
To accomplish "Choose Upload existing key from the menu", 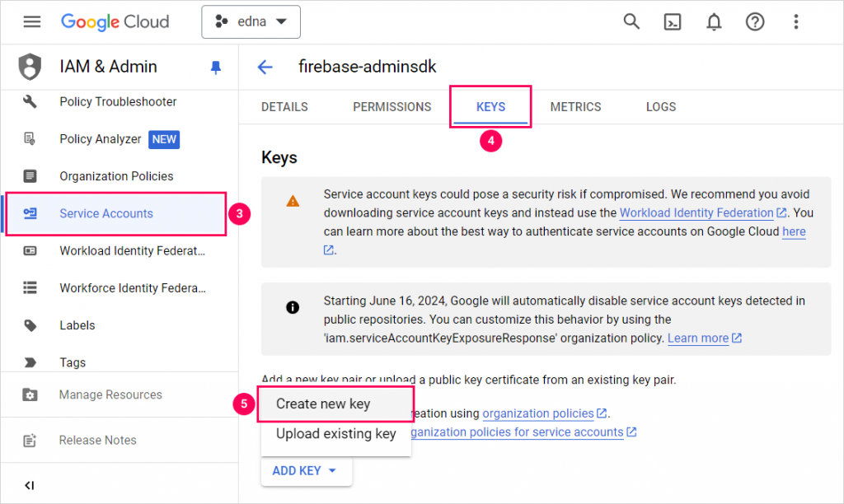I will [336, 433].
